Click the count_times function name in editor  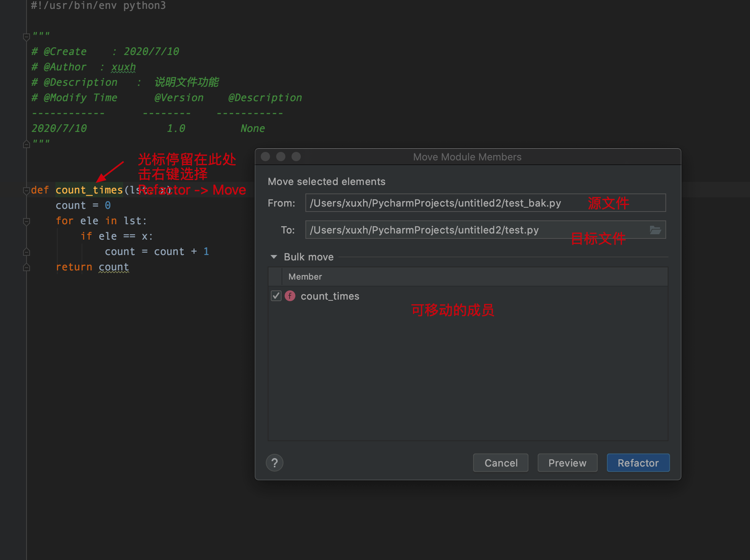coord(89,190)
